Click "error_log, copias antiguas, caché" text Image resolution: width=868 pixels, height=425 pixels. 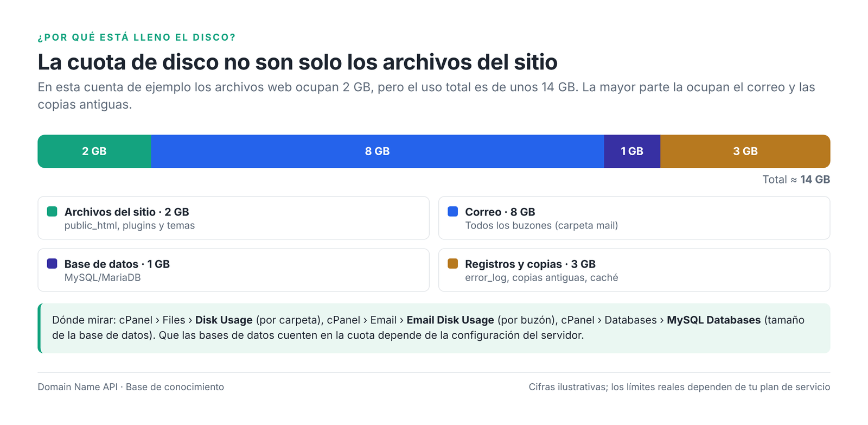tap(541, 278)
